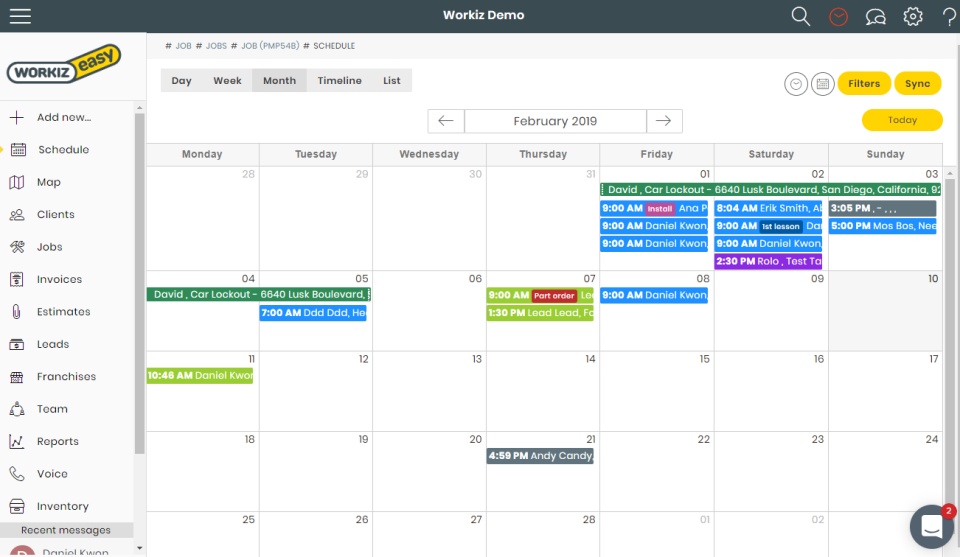Open the red clock icon in header
The height and width of the screenshot is (557, 960).
838,17
